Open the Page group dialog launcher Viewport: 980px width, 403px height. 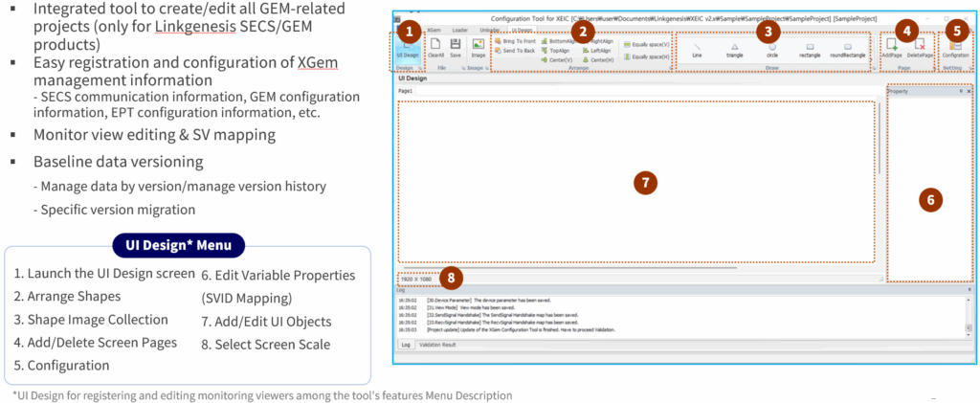click(936, 67)
